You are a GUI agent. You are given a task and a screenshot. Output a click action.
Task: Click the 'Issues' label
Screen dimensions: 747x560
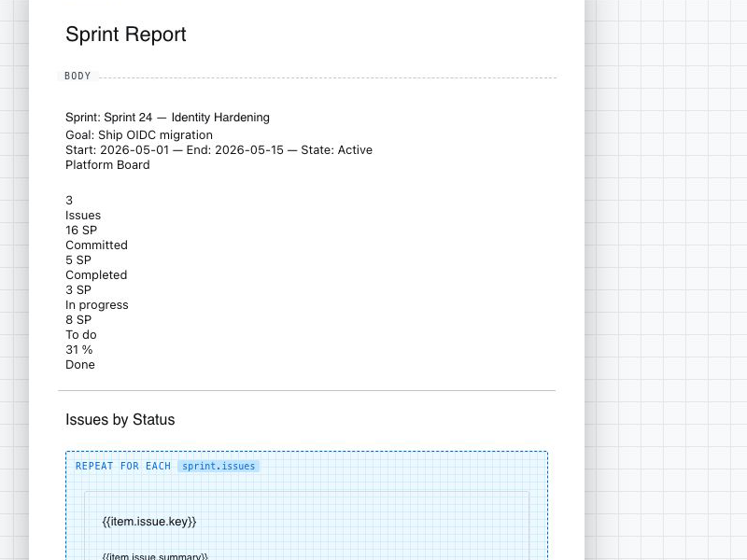click(83, 216)
